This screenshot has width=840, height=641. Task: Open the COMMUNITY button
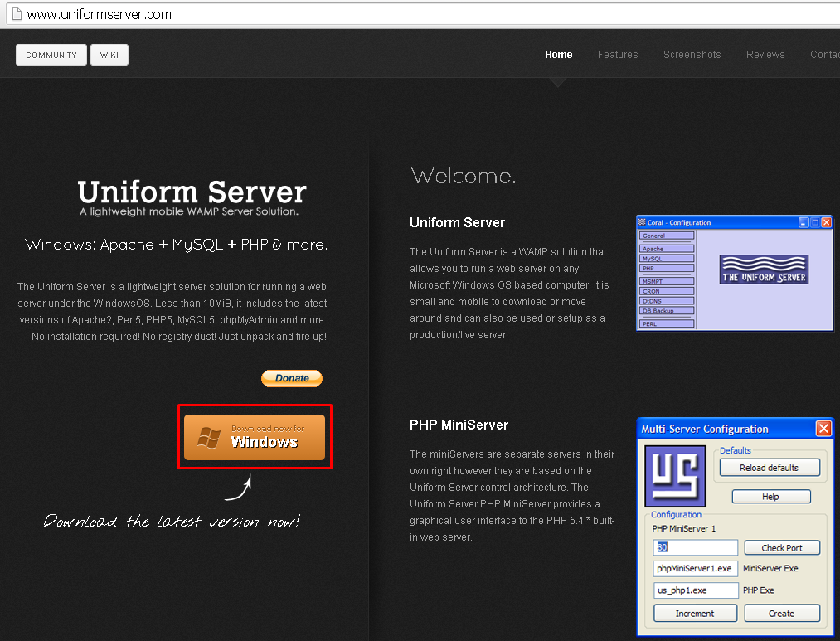[51, 55]
